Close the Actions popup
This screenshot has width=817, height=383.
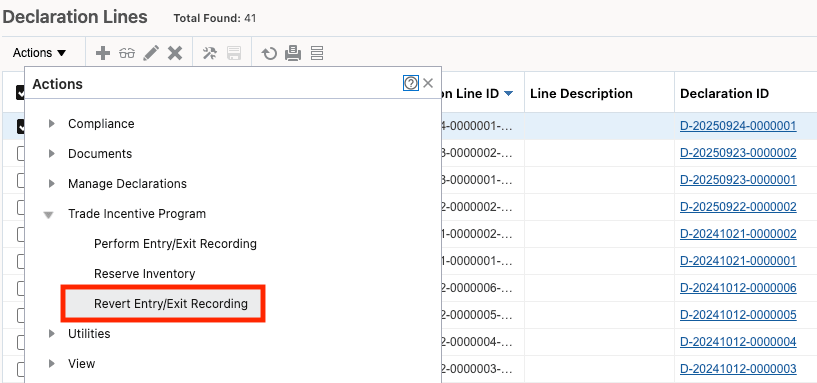pyautogui.click(x=428, y=83)
